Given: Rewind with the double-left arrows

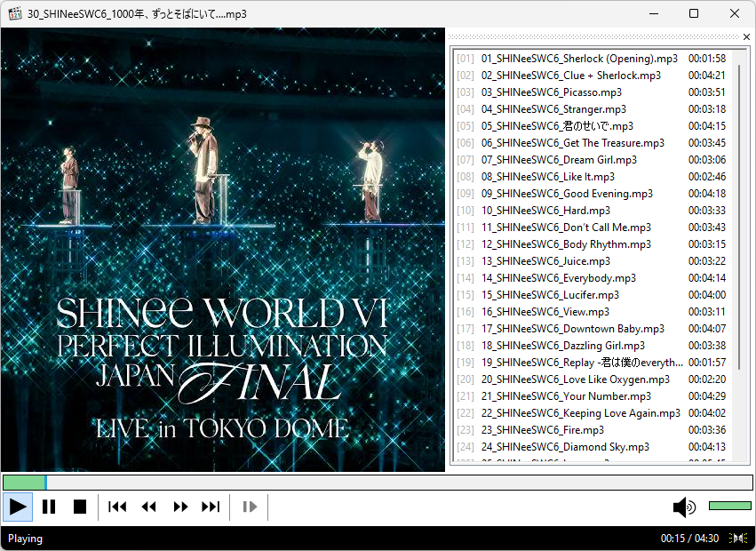Looking at the screenshot, I should click(x=148, y=507).
